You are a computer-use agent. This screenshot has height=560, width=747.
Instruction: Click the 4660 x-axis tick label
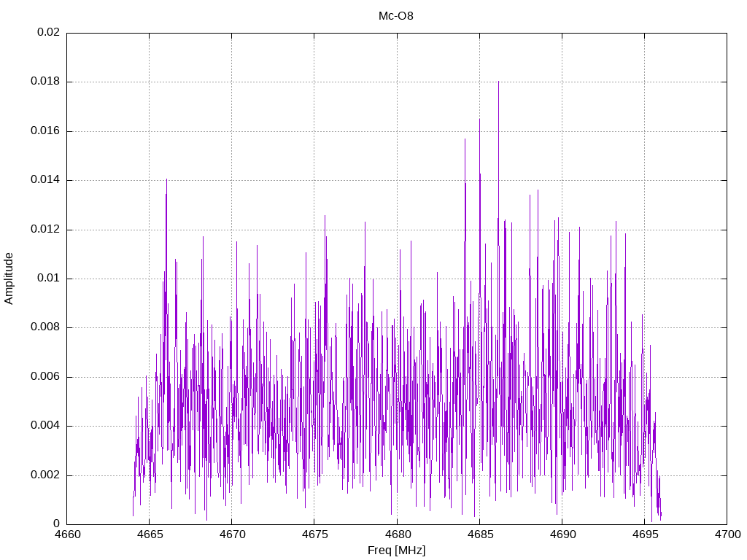(67, 534)
